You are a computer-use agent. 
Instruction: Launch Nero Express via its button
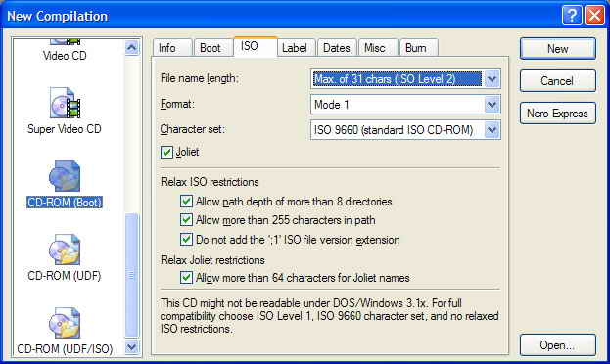click(x=557, y=114)
